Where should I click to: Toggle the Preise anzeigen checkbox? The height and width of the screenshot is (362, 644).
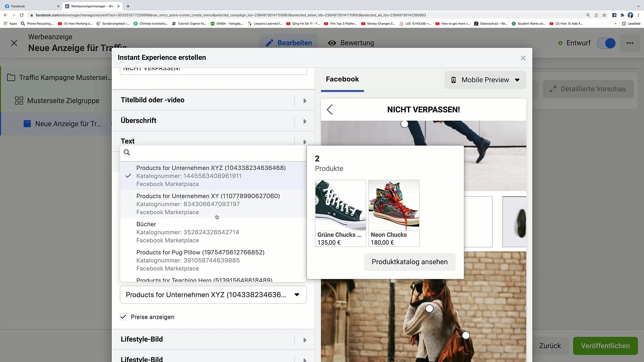click(123, 317)
